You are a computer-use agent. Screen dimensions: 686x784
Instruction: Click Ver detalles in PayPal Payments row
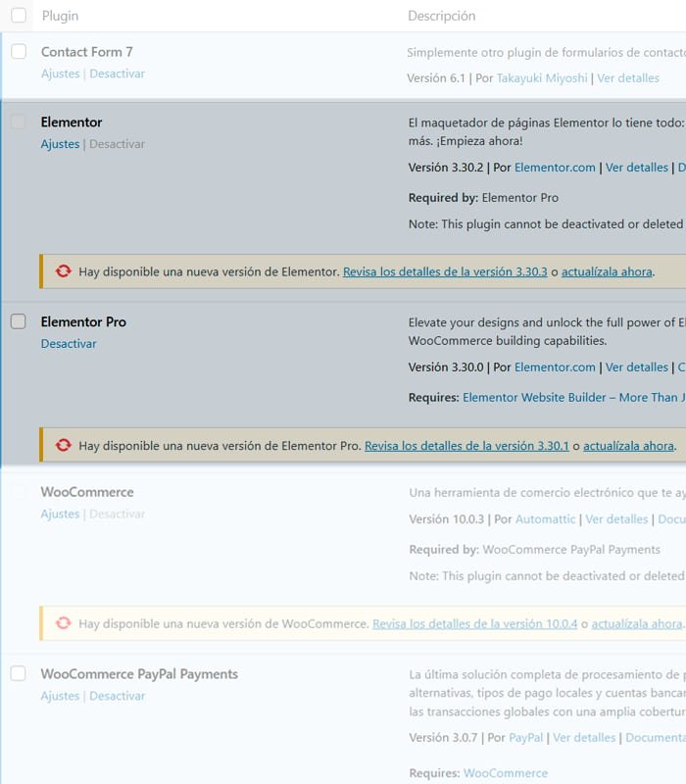coord(584,738)
